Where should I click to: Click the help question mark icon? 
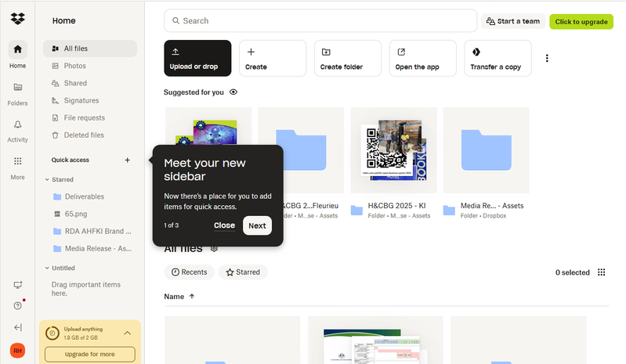(17, 305)
